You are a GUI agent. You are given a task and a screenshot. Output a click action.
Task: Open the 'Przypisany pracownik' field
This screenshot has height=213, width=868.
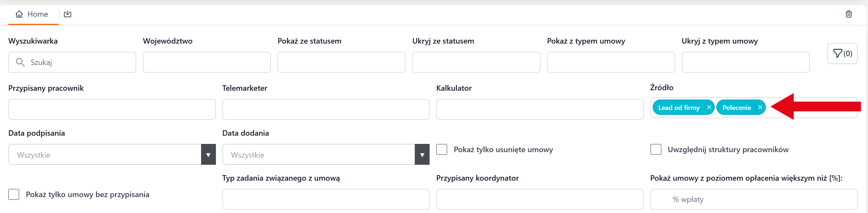point(112,109)
